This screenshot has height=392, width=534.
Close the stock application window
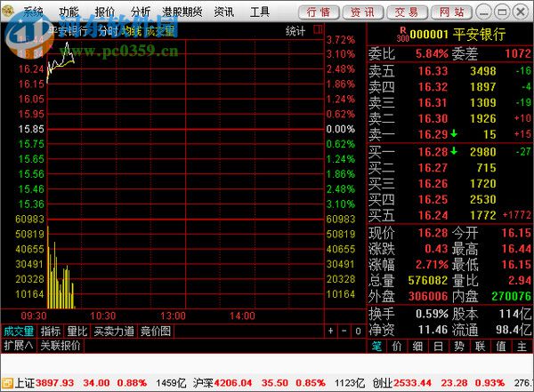pyautogui.click(x=521, y=12)
